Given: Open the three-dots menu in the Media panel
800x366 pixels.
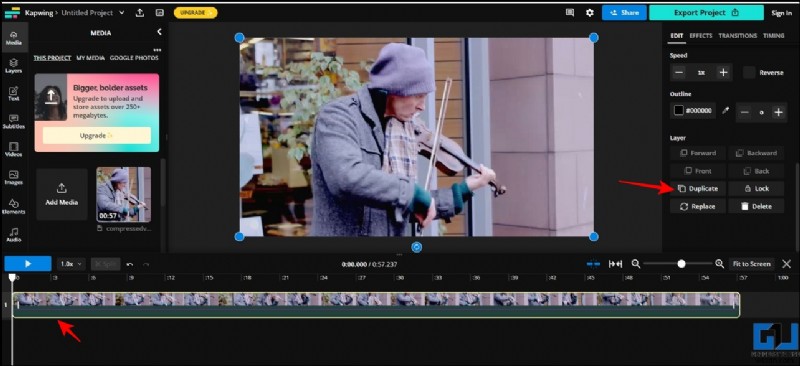Looking at the screenshot, I should (157, 50).
